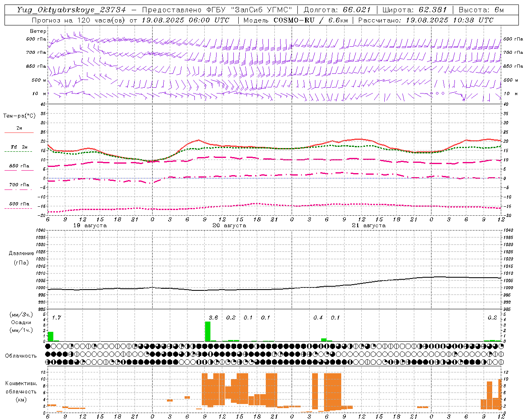Click the (мм/1ч.) unit label
Screen dimensions: 525x420
coord(21,330)
